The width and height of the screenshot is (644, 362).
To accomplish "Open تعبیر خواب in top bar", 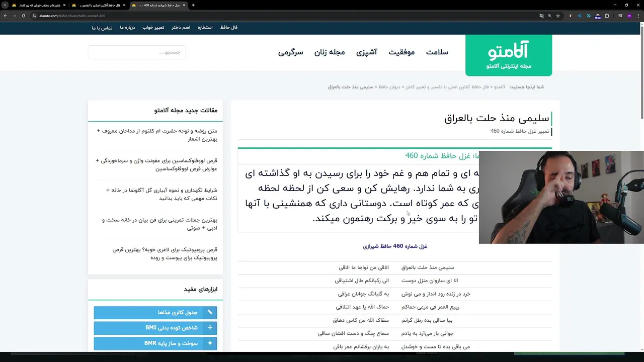I will click(x=153, y=27).
